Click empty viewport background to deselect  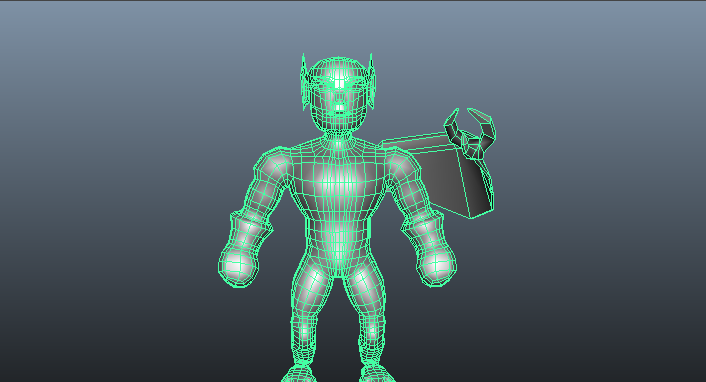[x=113, y=180]
